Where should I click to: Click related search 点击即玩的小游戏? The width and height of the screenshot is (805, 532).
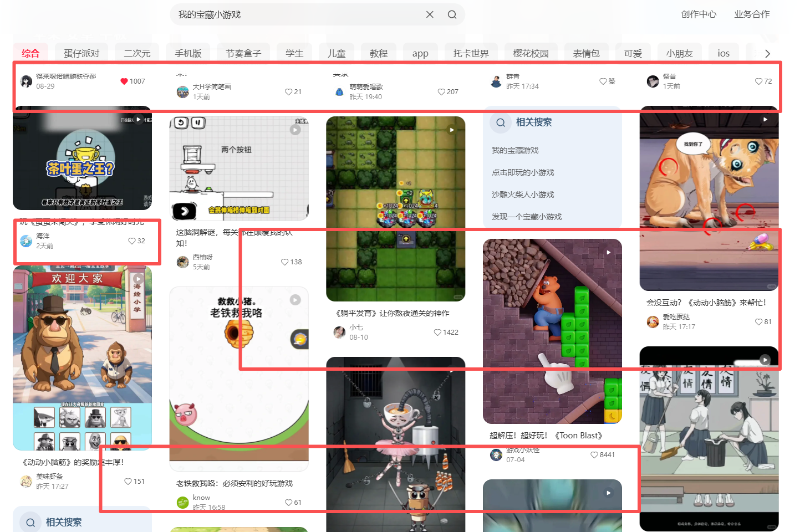[x=523, y=172]
